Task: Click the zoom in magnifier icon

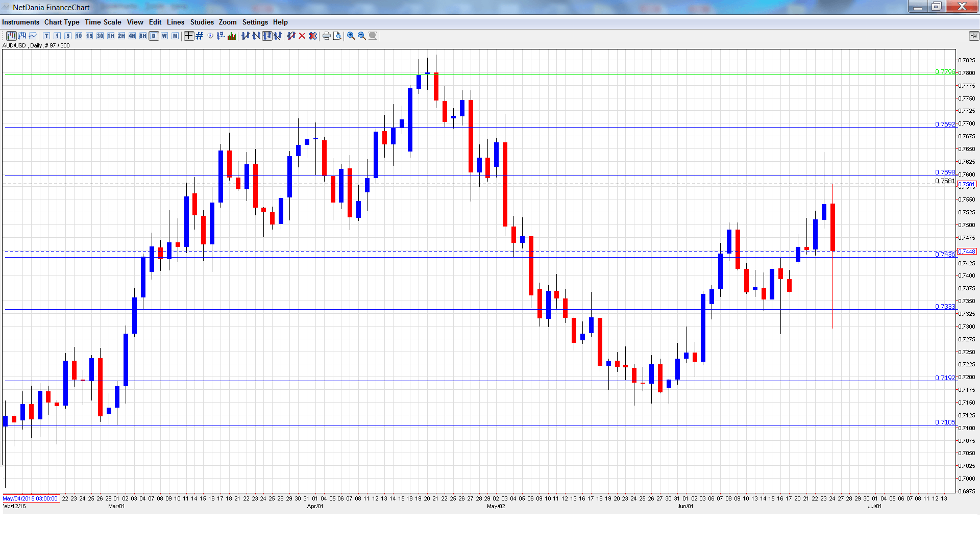Action: click(351, 36)
